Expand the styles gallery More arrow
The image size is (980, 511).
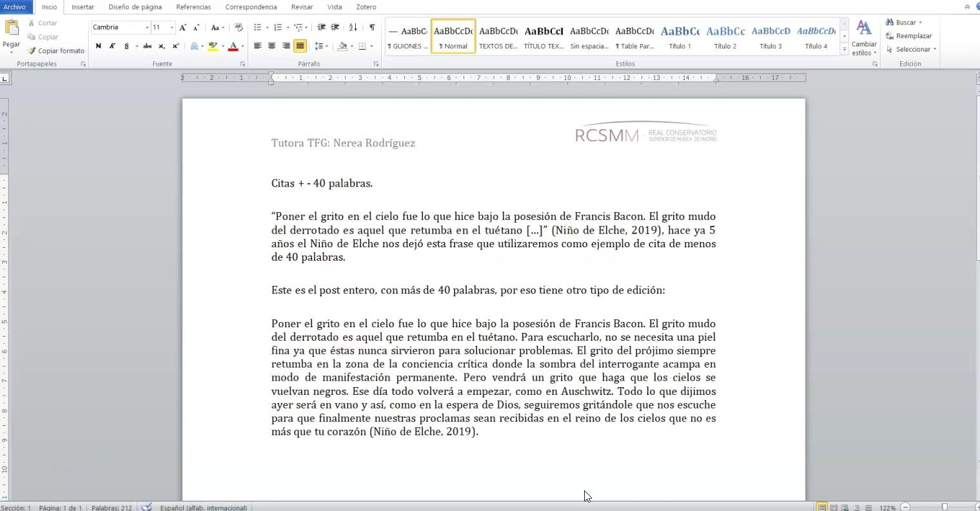click(x=845, y=50)
